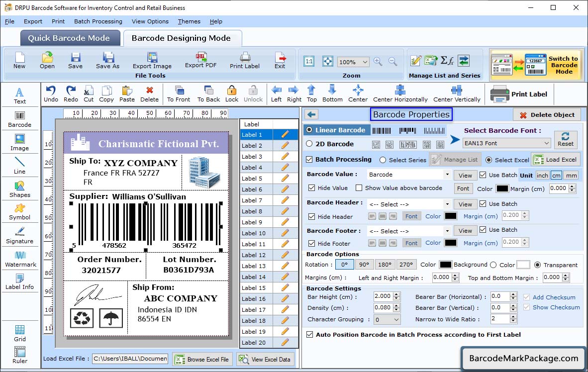The width and height of the screenshot is (588, 372).
Task: Toggle the Ruler display
Action: click(x=19, y=356)
